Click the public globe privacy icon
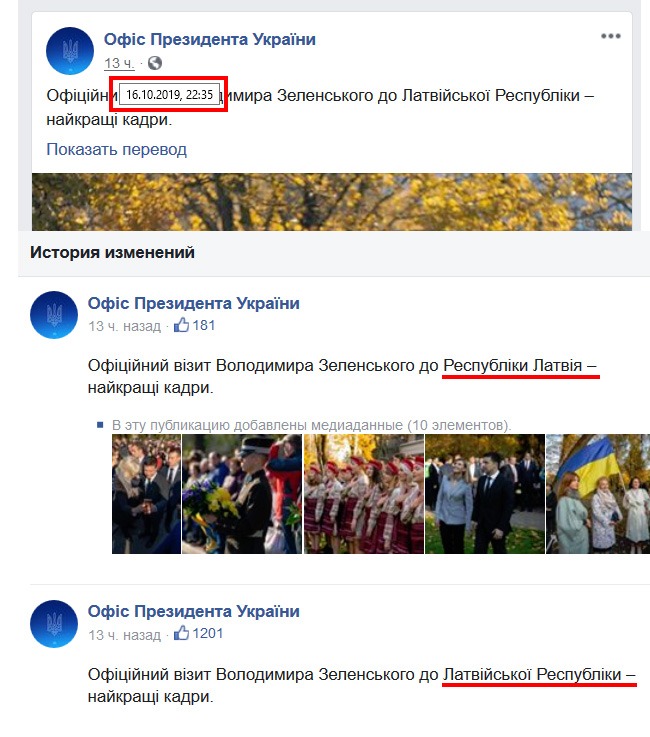This screenshot has width=650, height=737. pyautogui.click(x=155, y=63)
